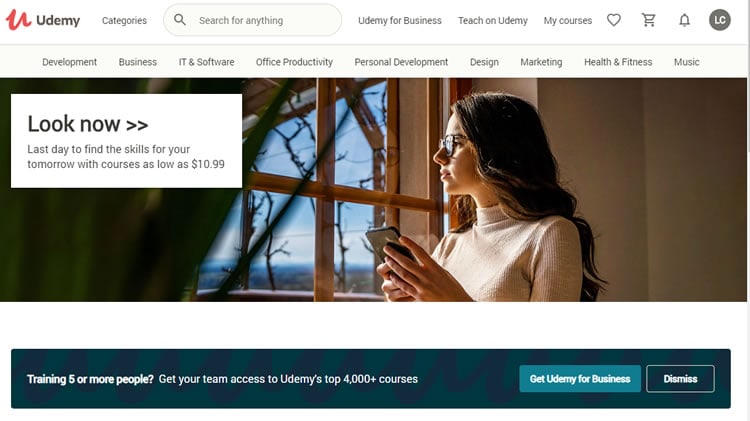The height and width of the screenshot is (421, 750).
Task: Open the Personal Development category
Action: (401, 62)
